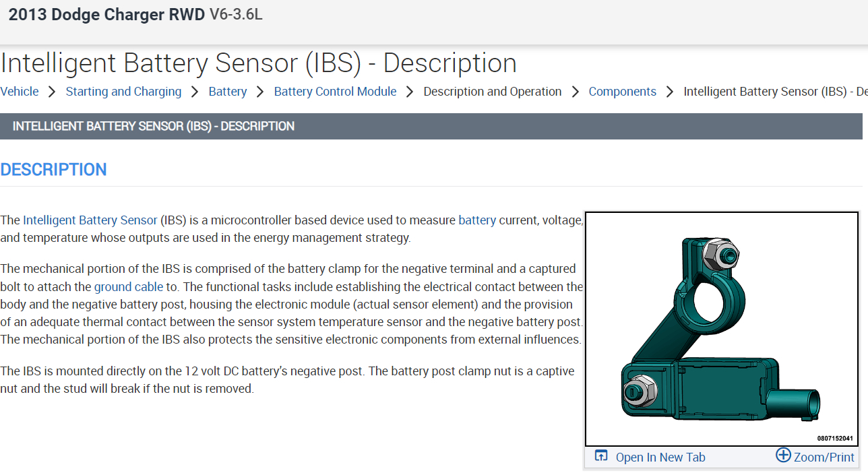
Task: Click the chevron after Starting and Charging
Action: tap(195, 92)
